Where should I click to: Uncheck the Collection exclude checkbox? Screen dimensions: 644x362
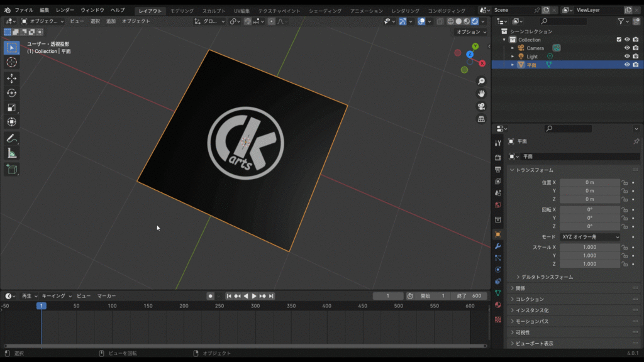619,40
